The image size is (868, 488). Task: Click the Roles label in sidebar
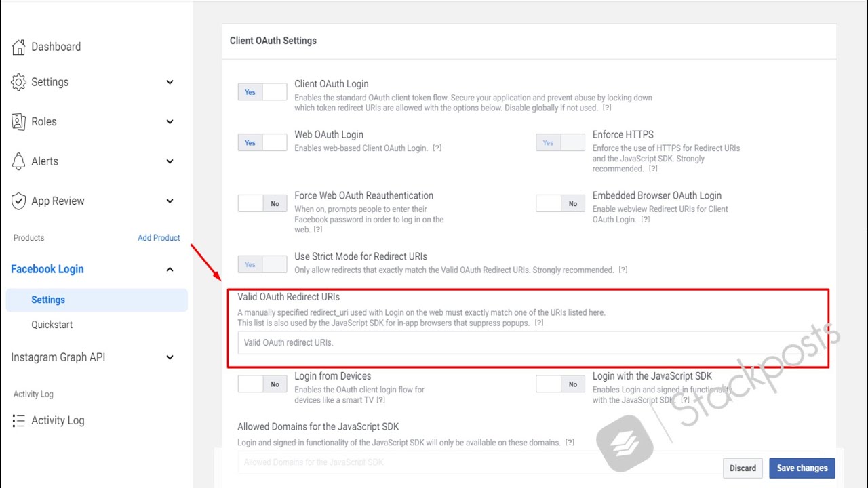coord(44,121)
